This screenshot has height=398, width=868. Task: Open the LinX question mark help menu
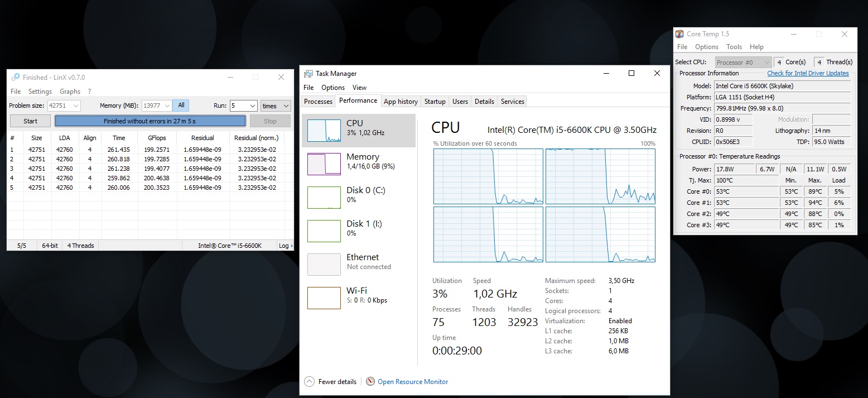click(x=89, y=92)
